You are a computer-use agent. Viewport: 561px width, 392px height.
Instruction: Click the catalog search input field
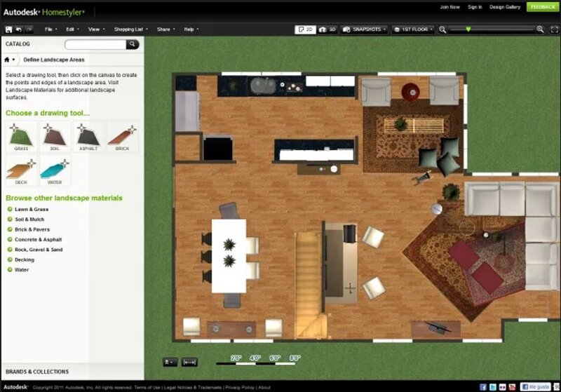[95, 44]
